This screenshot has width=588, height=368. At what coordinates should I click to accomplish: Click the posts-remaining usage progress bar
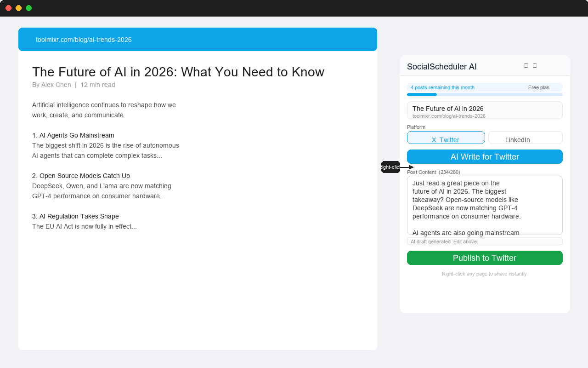485,94
